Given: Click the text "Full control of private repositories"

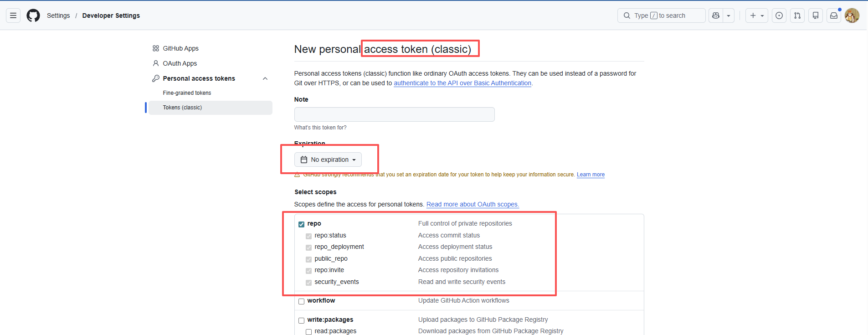Looking at the screenshot, I should pos(465,223).
